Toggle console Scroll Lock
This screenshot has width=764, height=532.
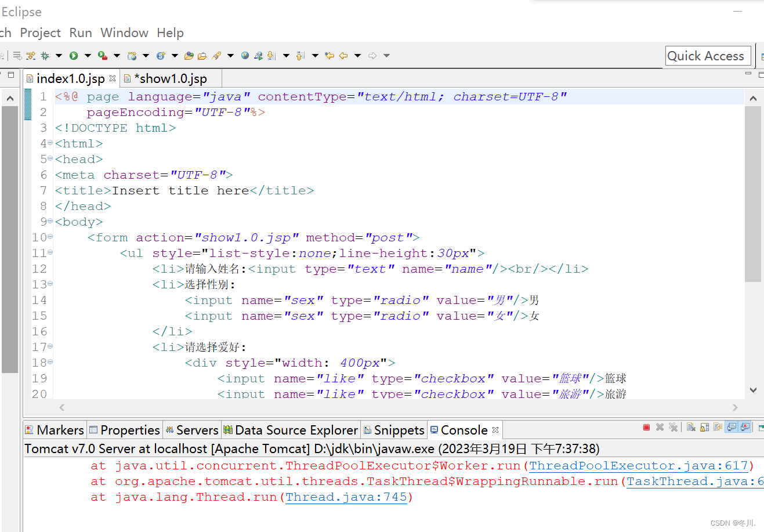click(x=704, y=427)
